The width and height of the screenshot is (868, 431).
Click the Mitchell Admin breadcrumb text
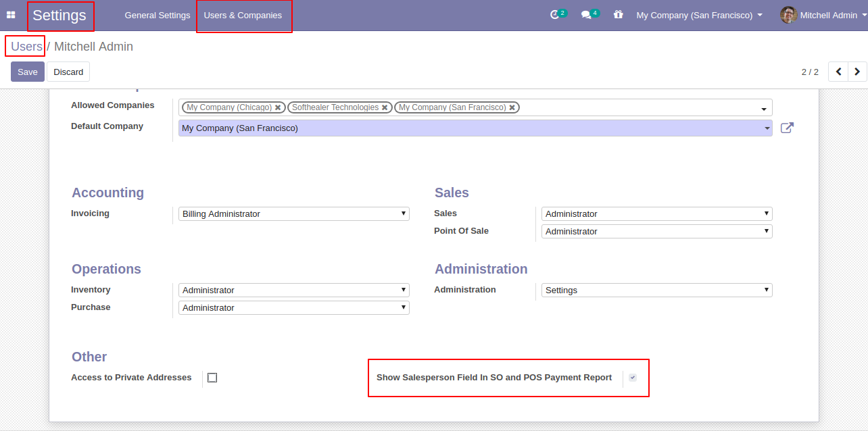pyautogui.click(x=93, y=47)
